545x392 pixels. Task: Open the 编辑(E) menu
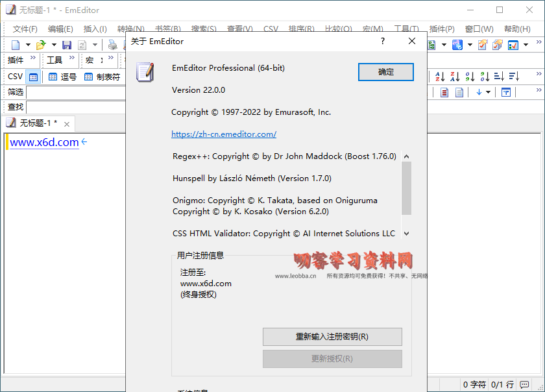click(60, 29)
